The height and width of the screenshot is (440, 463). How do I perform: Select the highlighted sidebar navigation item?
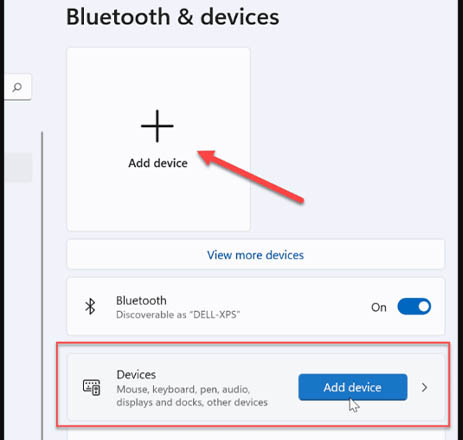18,167
